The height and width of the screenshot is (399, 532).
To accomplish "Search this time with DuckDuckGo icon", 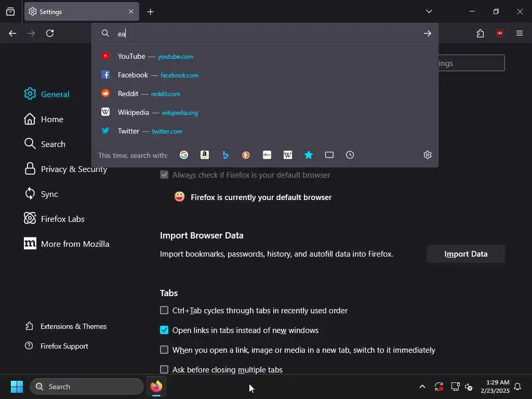I will (246, 155).
